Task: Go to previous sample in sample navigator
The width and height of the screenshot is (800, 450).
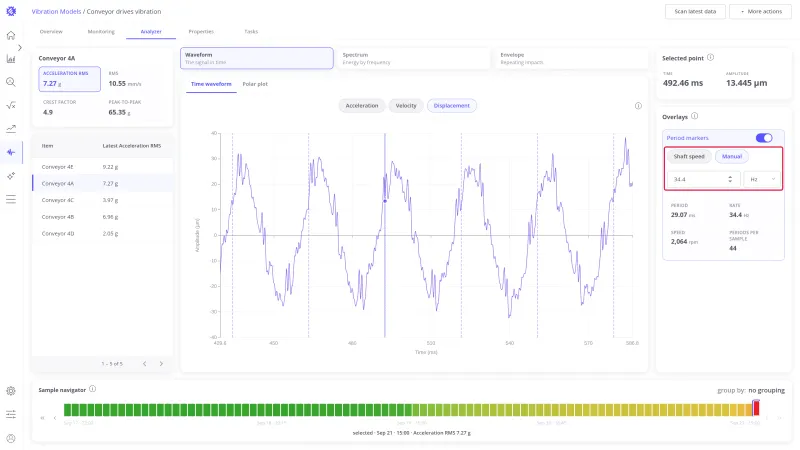Action: (55, 418)
